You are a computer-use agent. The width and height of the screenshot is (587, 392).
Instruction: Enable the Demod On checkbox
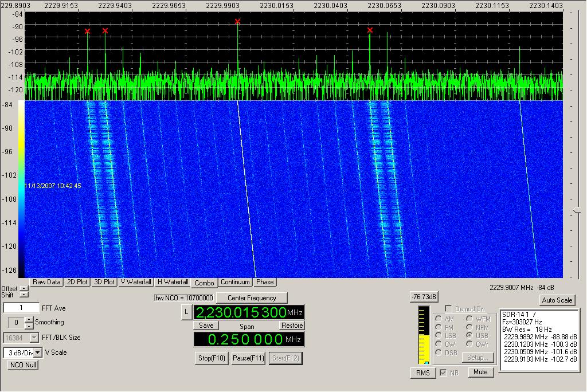448,309
